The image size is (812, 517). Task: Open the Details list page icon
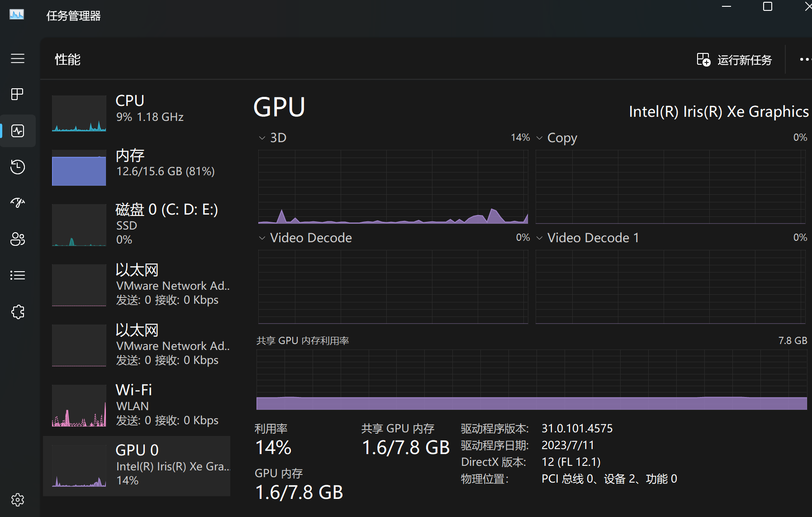[x=18, y=275]
